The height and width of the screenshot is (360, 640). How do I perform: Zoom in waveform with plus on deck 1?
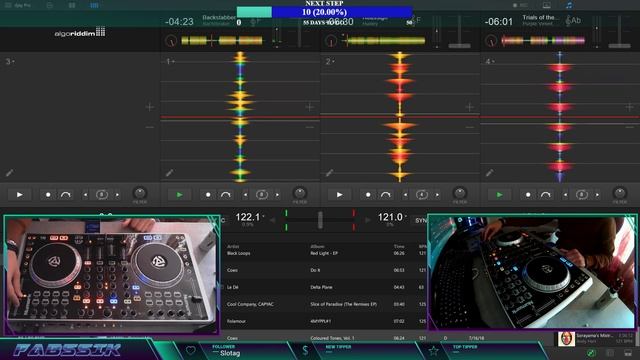tap(309, 107)
